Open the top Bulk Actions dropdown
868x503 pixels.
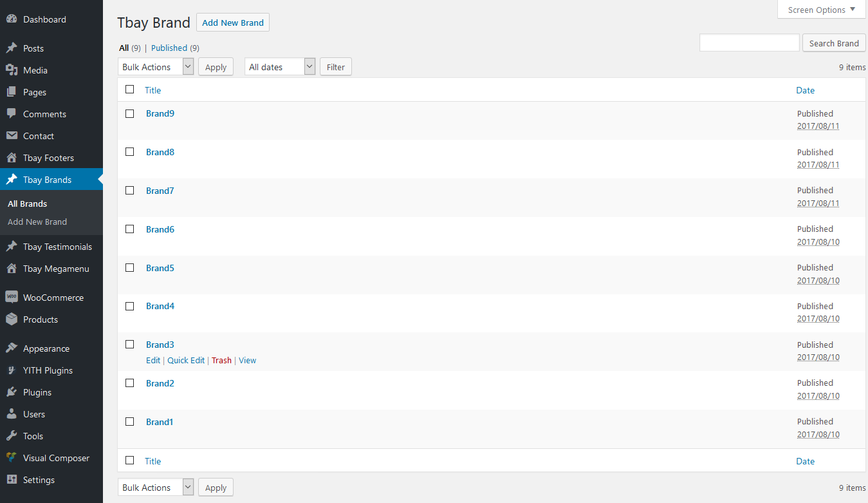pyautogui.click(x=156, y=67)
